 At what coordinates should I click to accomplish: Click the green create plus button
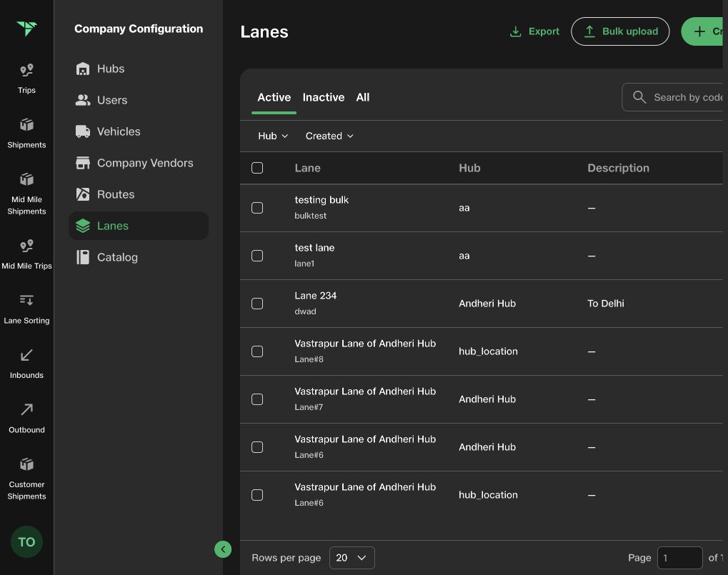(x=702, y=31)
